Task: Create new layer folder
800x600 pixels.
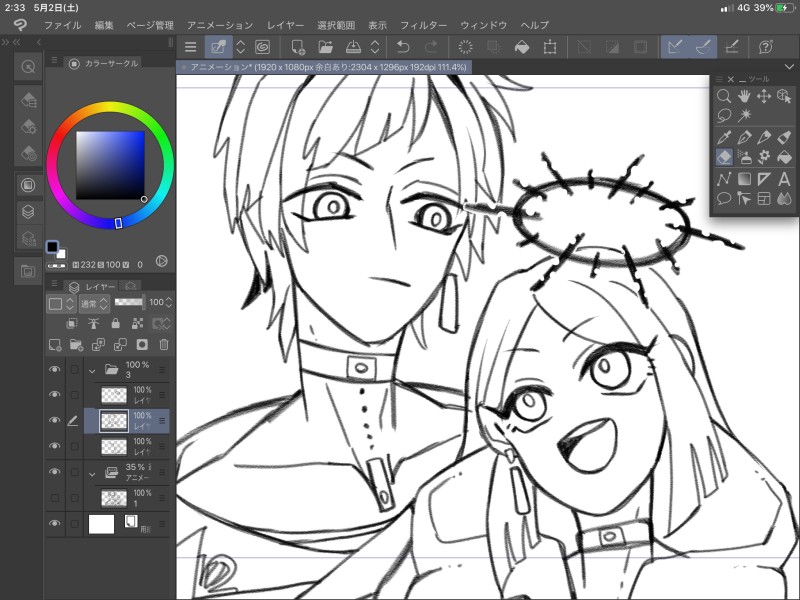Action: (x=77, y=345)
